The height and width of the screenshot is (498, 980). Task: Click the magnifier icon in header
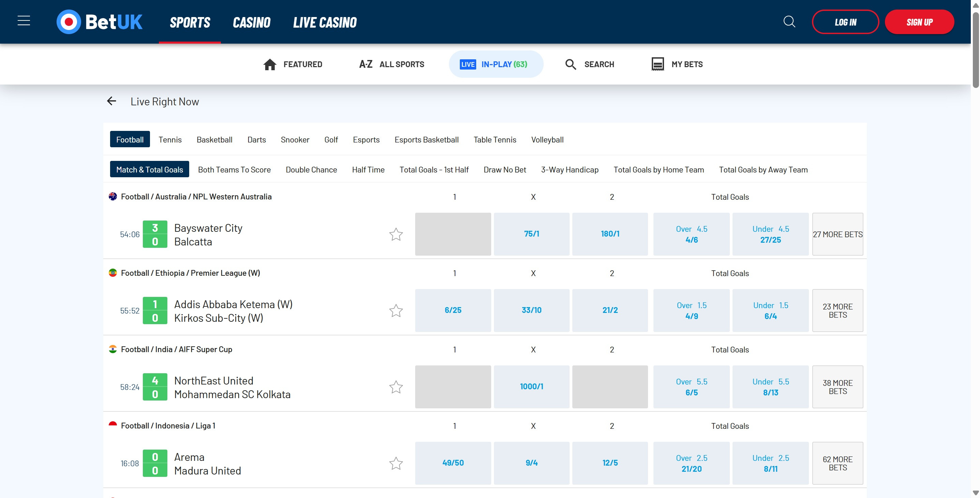[789, 22]
